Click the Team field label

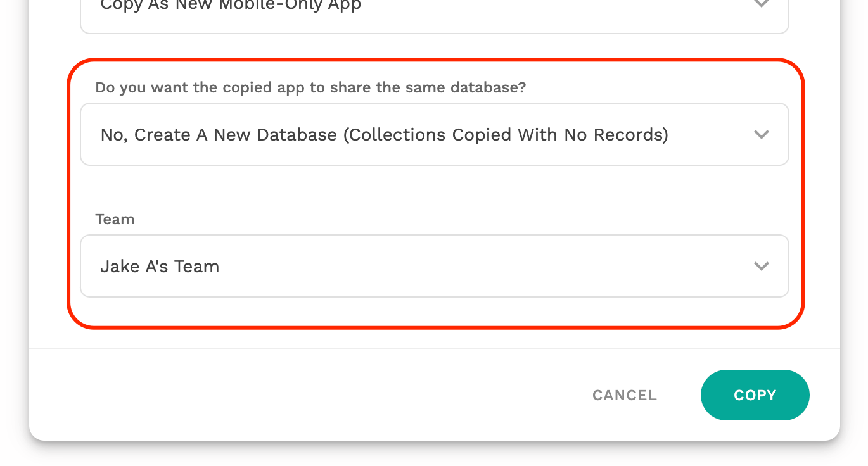(115, 219)
